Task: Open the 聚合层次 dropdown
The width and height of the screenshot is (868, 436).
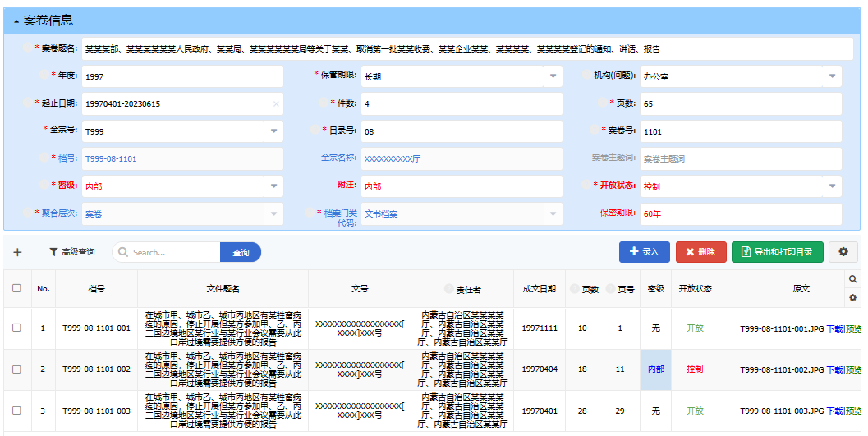Action: pos(273,213)
